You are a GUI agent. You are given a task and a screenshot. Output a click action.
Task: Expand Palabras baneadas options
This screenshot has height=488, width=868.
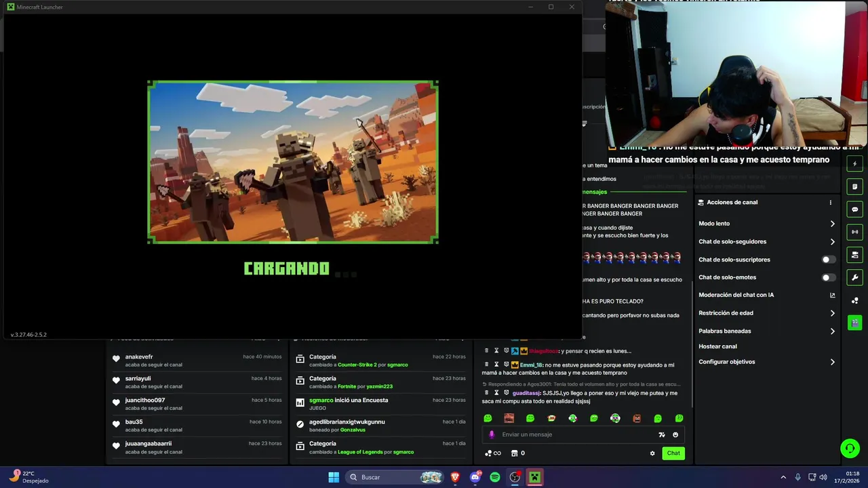tap(832, 331)
